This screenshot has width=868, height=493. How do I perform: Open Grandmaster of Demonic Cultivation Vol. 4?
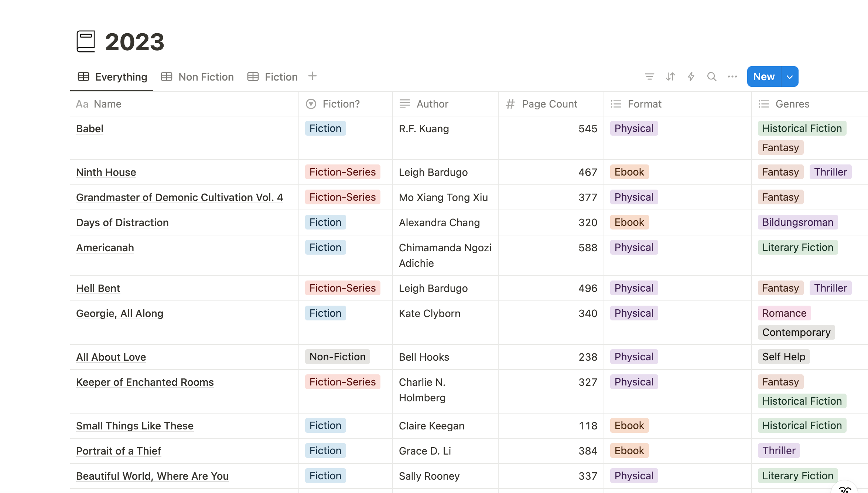pyautogui.click(x=180, y=197)
